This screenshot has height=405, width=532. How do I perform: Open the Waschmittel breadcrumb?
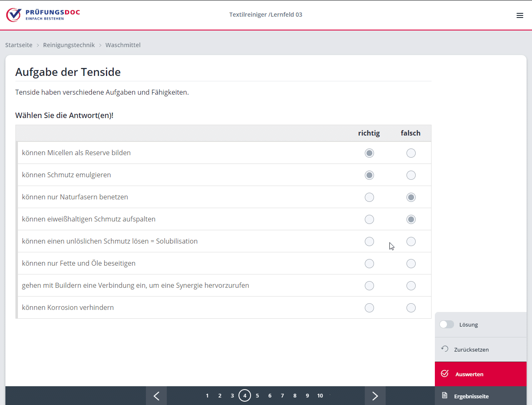pos(123,45)
